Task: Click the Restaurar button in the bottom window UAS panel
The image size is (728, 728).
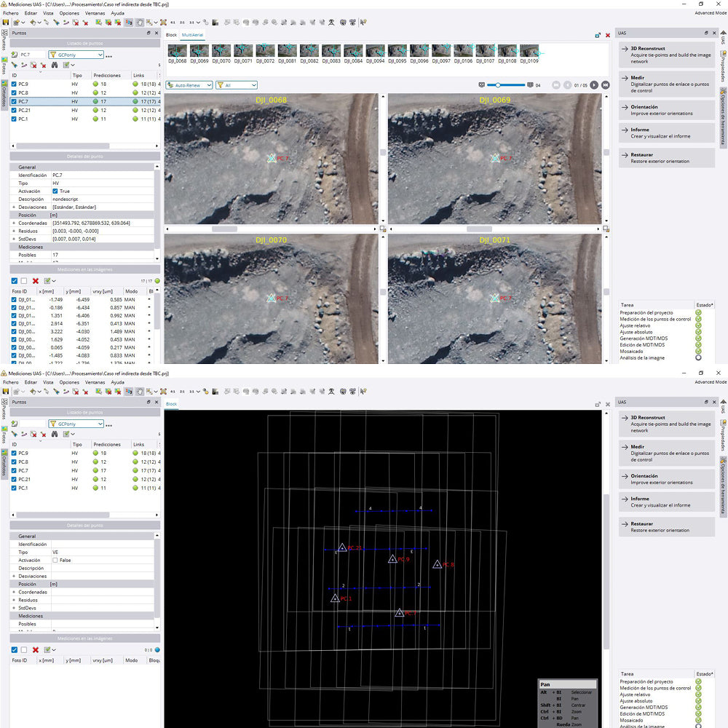Action: tap(667, 527)
